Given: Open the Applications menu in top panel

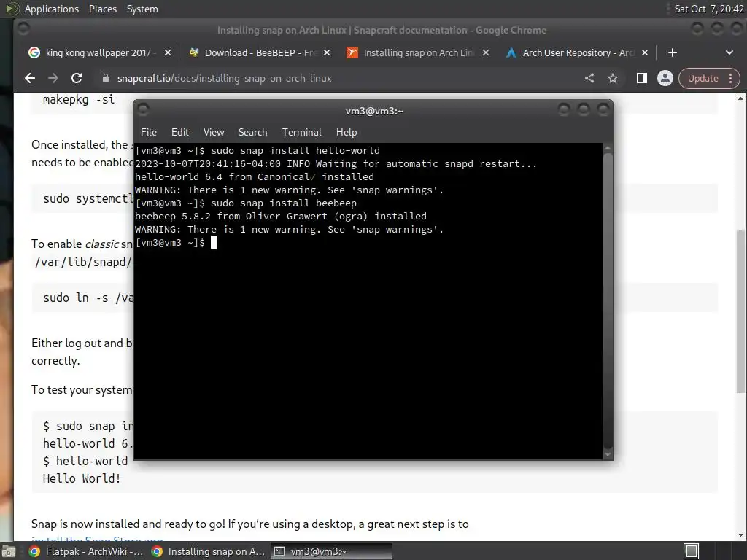Looking at the screenshot, I should click(52, 9).
